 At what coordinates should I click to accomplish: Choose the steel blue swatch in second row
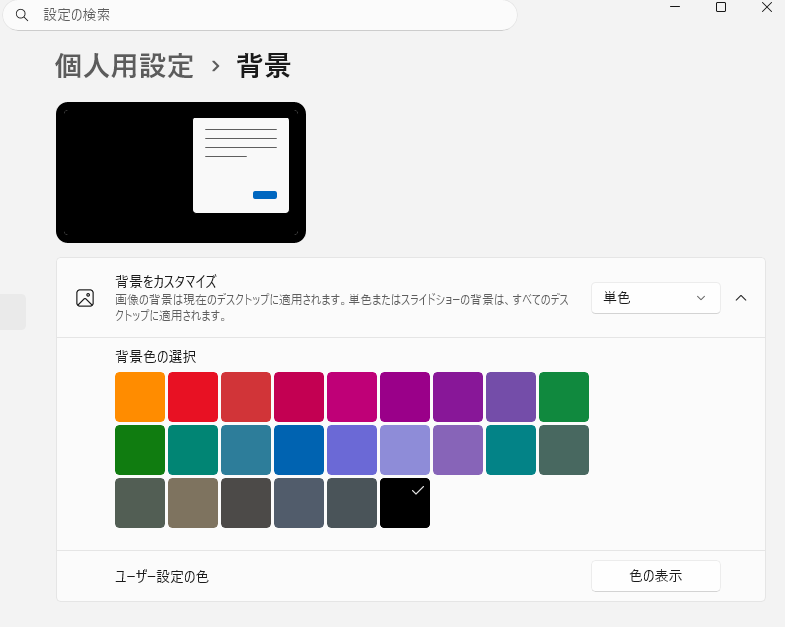pos(246,450)
